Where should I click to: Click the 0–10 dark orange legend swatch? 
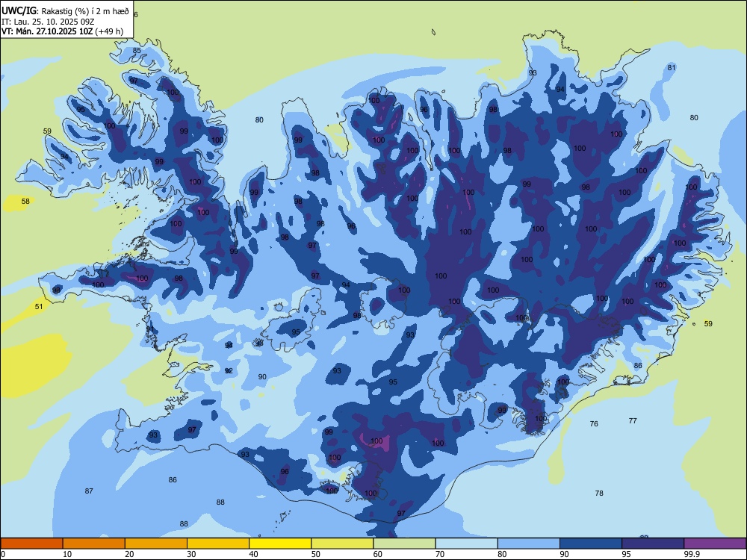[x=31, y=544]
